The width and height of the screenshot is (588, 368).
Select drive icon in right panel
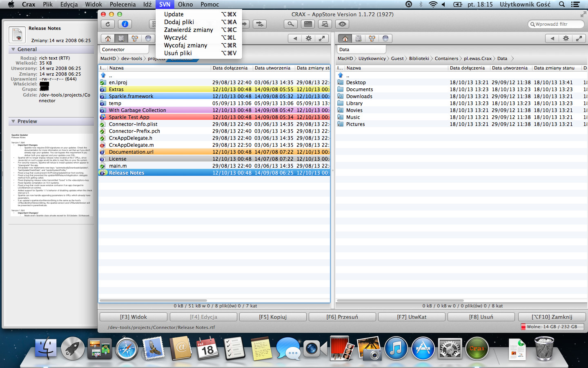coord(359,38)
